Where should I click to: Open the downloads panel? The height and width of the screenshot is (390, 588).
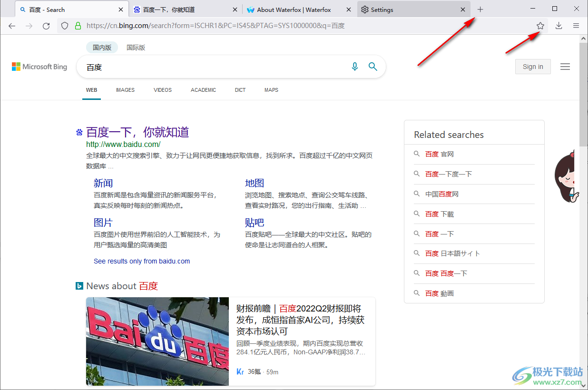pyautogui.click(x=559, y=26)
